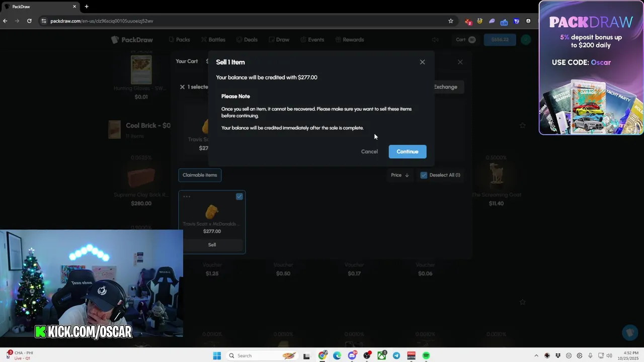644x362 pixels.
Task: Select the Claimable items tab
Action: tap(200, 175)
